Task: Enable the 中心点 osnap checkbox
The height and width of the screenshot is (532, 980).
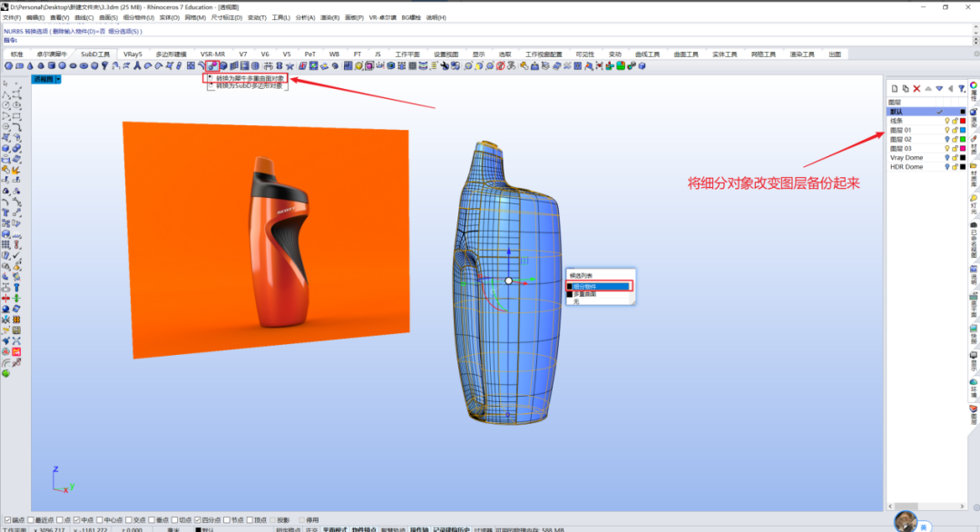Action: pos(100,520)
